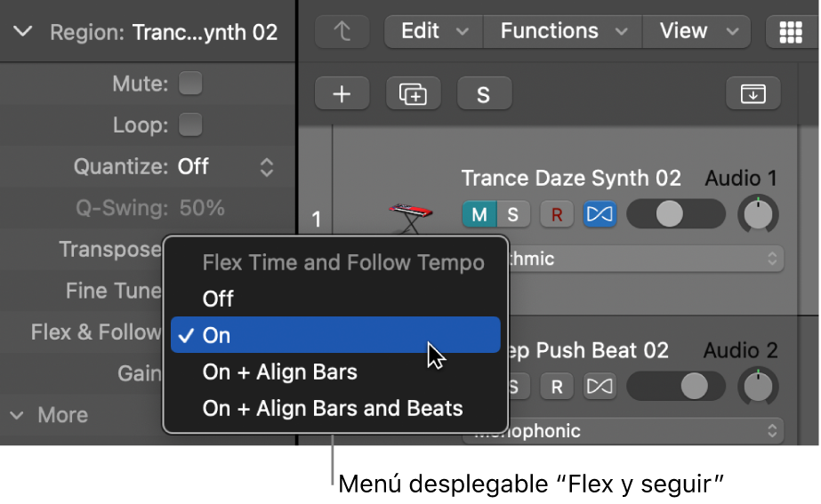Click pan knob on Audio 1 track
The height and width of the screenshot is (504, 821).
[758, 214]
